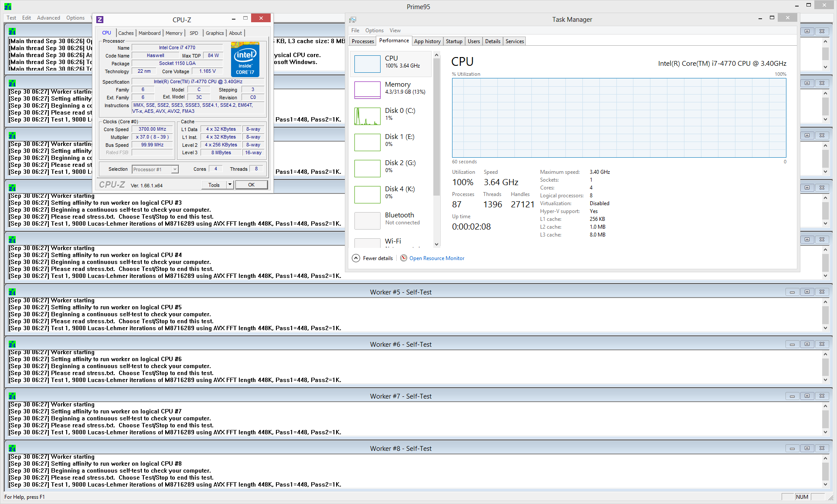Open the Tools dropdown arrow in CPU-Z
This screenshot has height=504, width=837.
coord(230,185)
